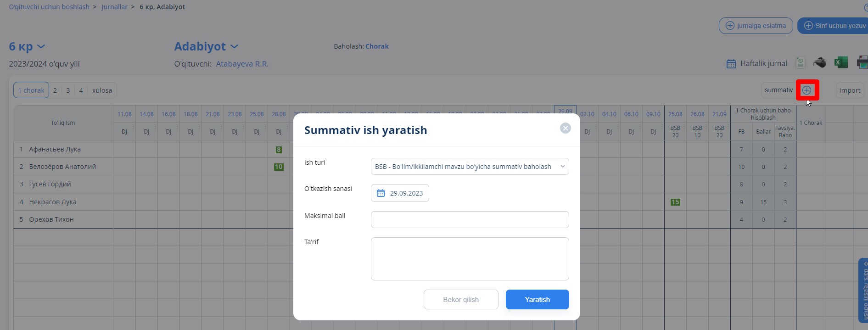
Task: Click the Ta'rif text area
Action: point(470,259)
